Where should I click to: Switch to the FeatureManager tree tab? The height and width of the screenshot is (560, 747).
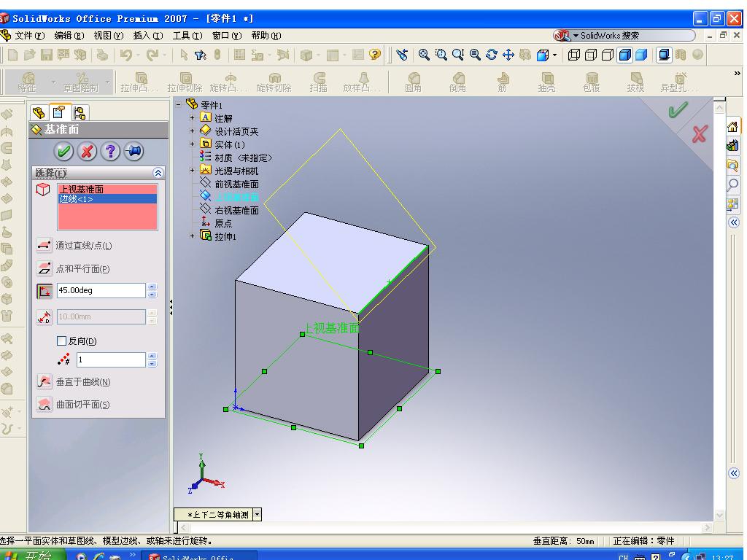[x=39, y=113]
